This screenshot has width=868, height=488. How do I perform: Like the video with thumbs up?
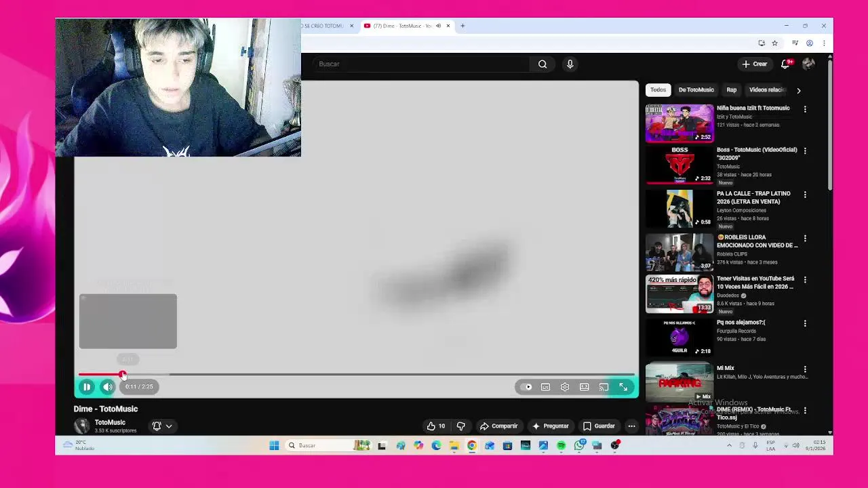coord(436,426)
